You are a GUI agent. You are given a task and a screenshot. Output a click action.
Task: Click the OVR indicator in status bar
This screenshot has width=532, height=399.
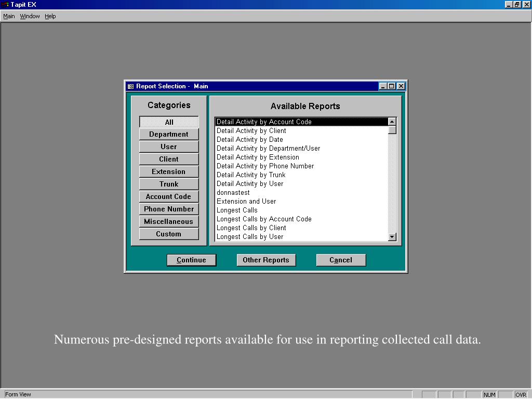click(x=521, y=395)
